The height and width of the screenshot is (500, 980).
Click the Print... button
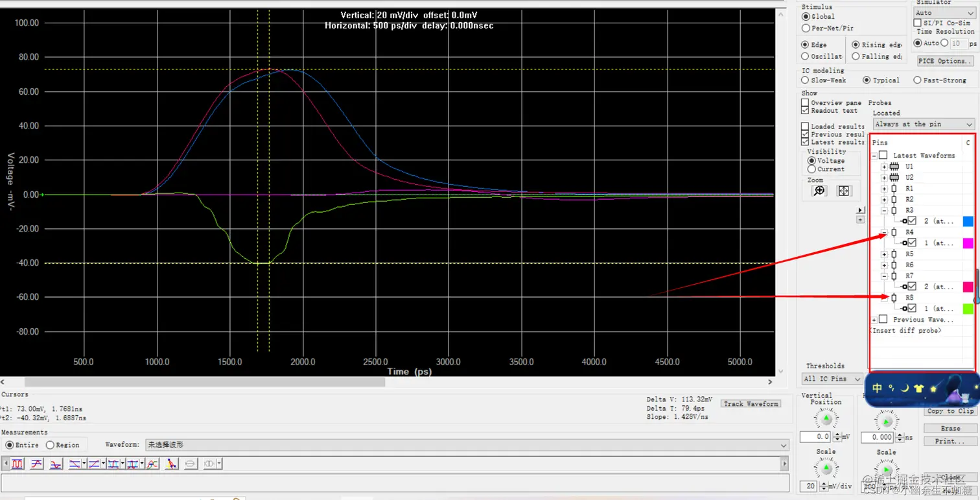950,441
